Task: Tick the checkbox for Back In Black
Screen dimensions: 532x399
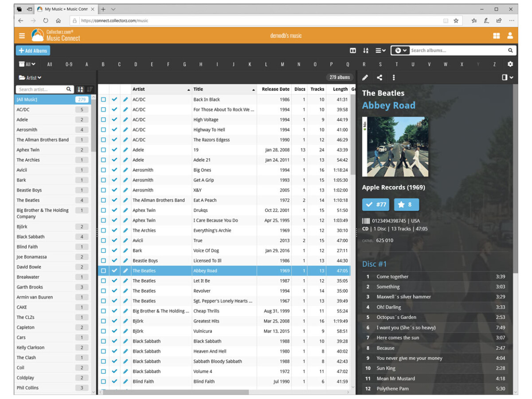Action: click(x=103, y=100)
